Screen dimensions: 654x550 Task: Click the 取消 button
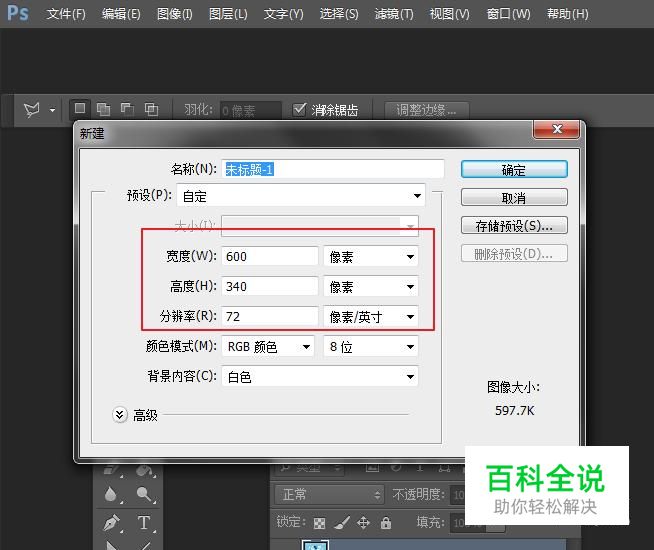tap(514, 197)
